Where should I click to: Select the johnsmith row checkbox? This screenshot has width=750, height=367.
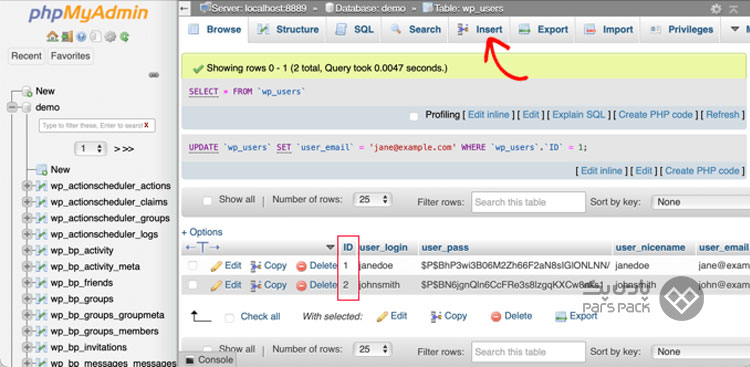[193, 285]
